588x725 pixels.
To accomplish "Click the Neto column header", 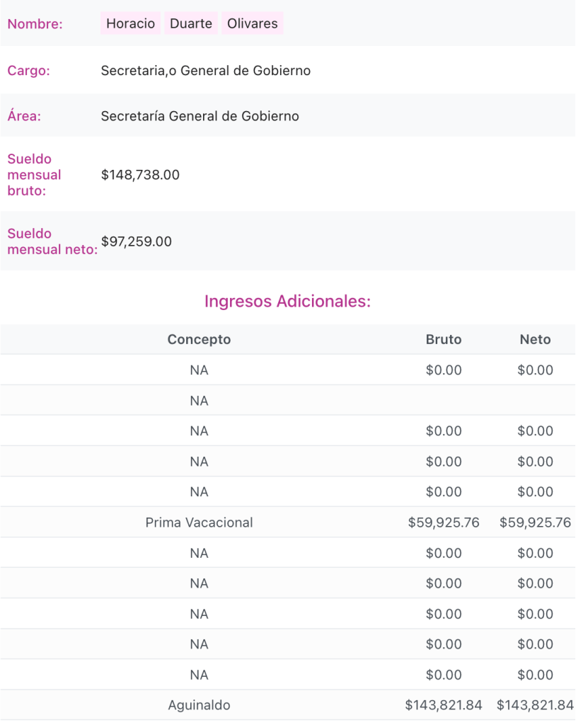I will (535, 340).
